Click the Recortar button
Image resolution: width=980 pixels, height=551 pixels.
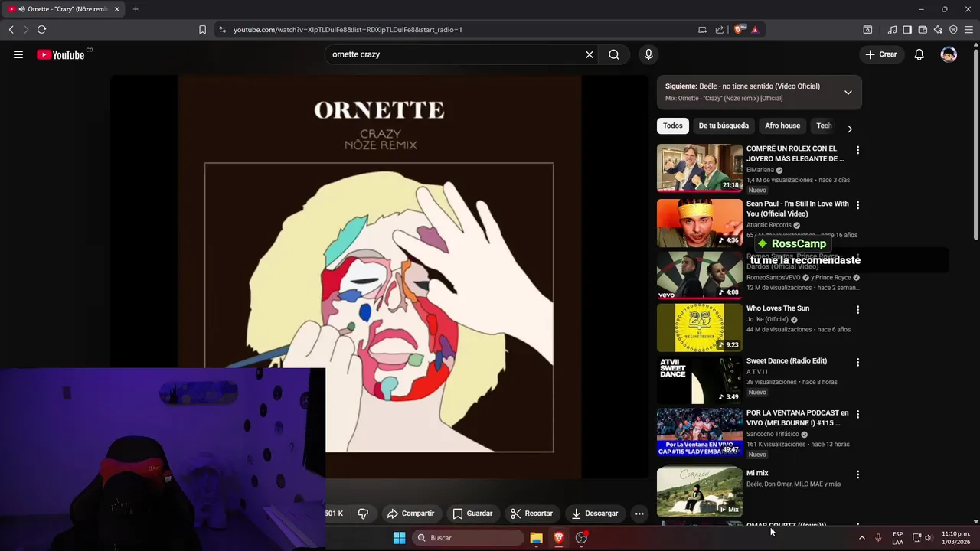[x=531, y=514]
